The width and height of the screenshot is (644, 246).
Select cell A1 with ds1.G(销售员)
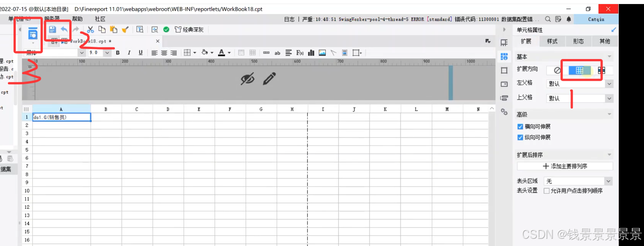click(61, 117)
